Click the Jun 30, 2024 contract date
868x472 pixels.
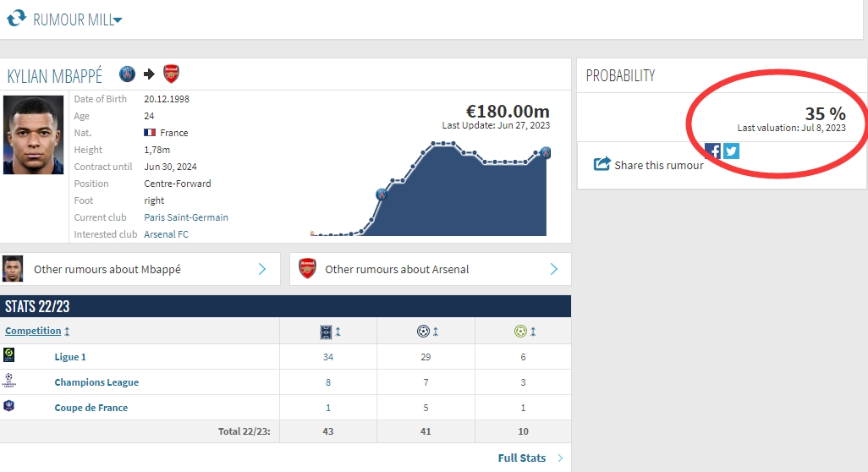tap(171, 167)
